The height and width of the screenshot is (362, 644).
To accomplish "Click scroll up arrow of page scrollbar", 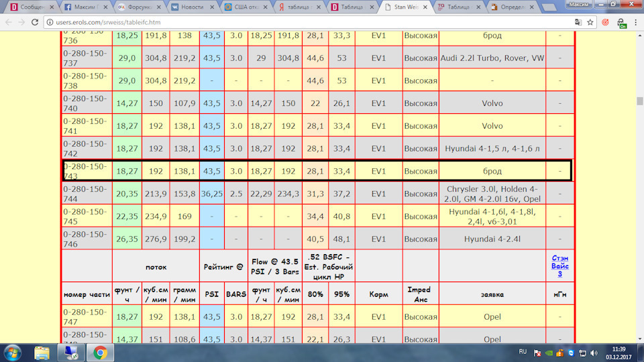I will pos(639,36).
